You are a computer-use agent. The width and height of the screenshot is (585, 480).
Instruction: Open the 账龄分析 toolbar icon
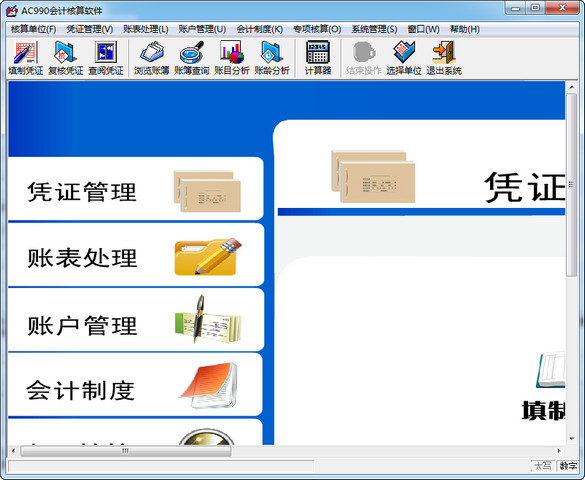click(x=272, y=58)
